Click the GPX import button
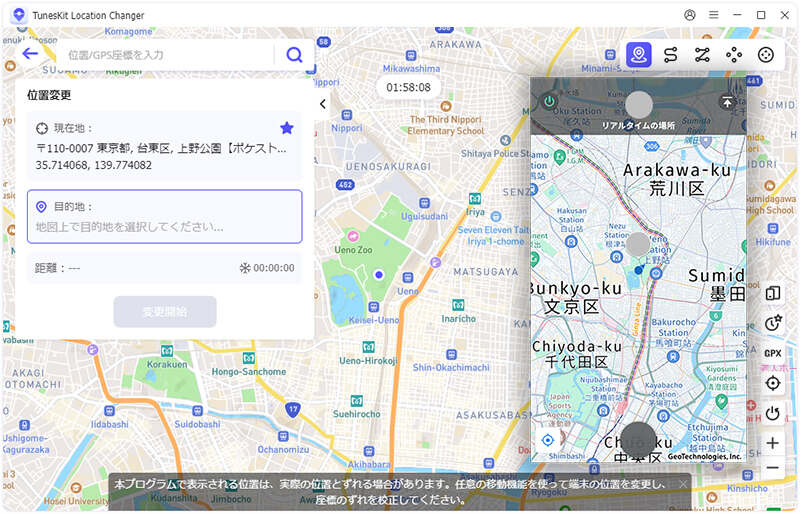 tap(772, 353)
